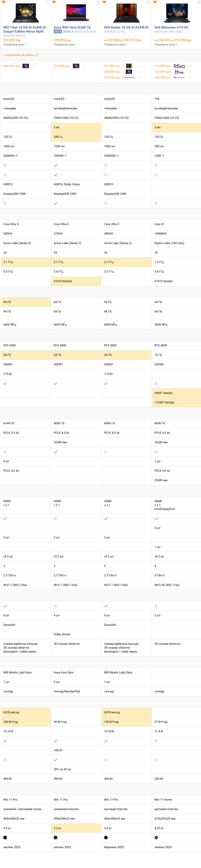Toggle favorite heart for Dell Alienware m18 R2

click(155, 2)
